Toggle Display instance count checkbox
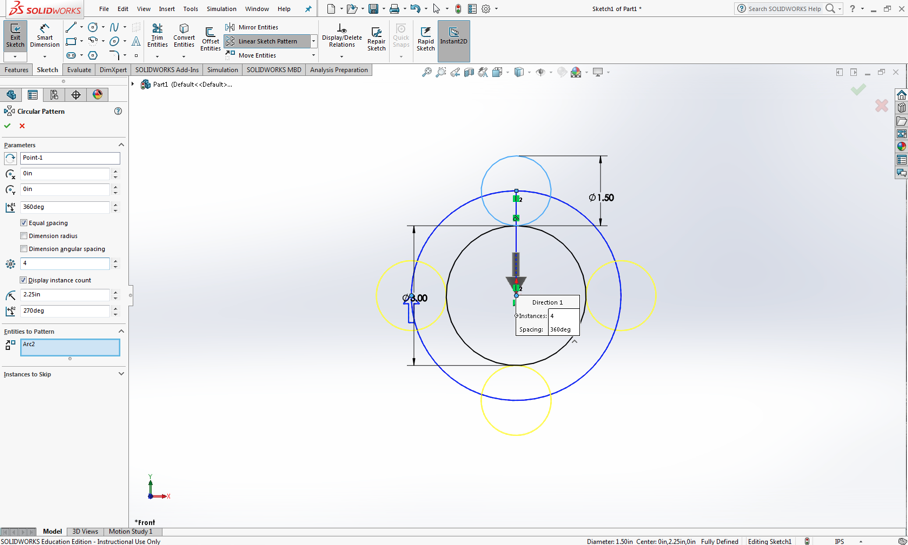This screenshot has height=545, width=908. click(24, 280)
